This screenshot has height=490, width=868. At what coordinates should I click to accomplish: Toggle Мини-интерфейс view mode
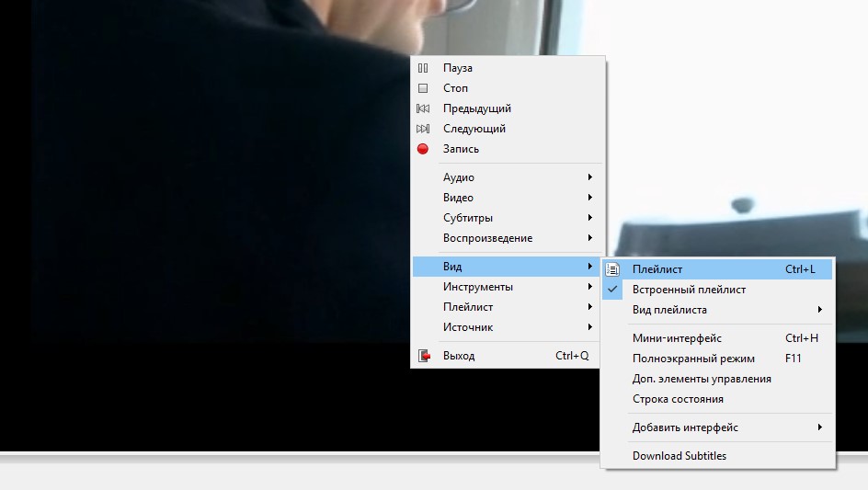coord(677,338)
